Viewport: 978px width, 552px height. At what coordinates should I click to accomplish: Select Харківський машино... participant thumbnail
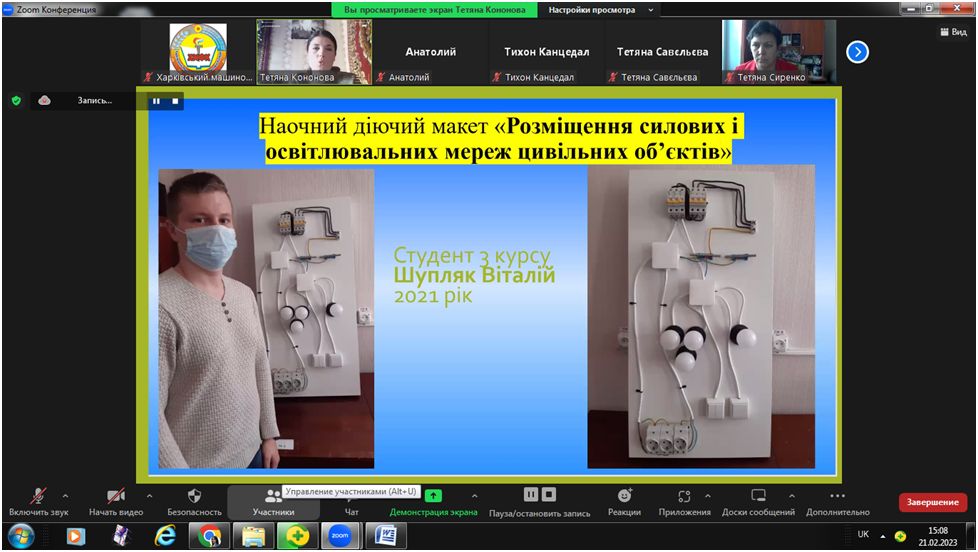[198, 52]
